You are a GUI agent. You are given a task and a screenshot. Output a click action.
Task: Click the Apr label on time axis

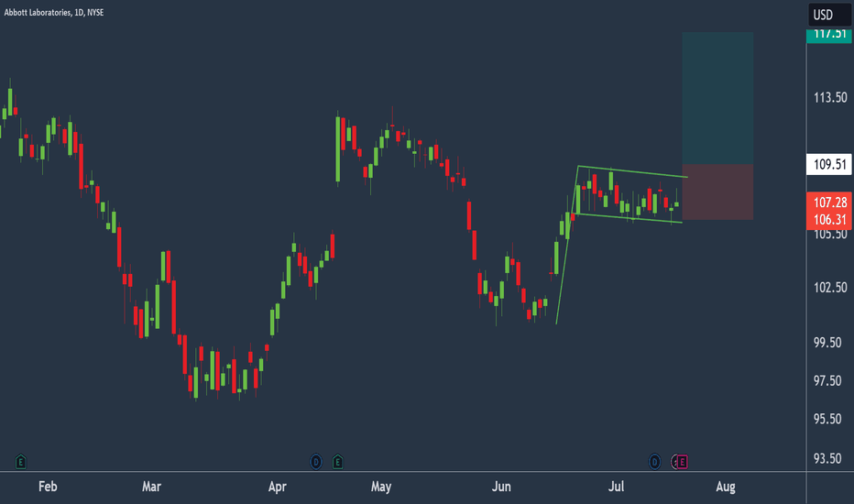(x=278, y=487)
